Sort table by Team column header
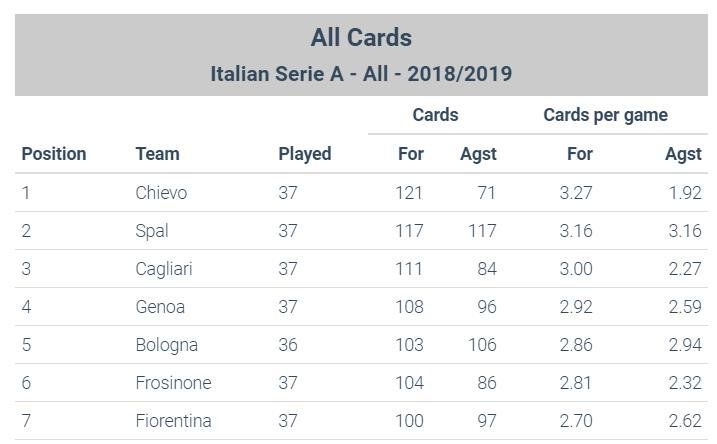Viewport: 717px width, 444px height. [157, 154]
